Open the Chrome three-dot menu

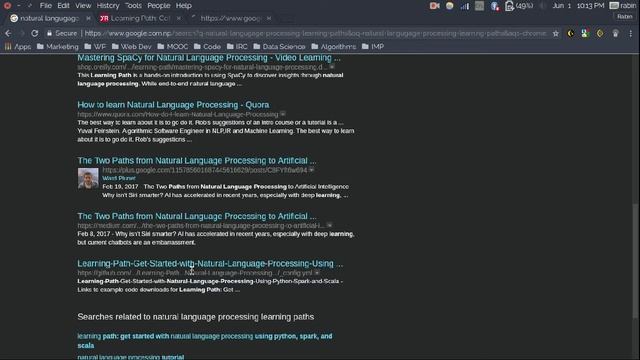tap(631, 33)
